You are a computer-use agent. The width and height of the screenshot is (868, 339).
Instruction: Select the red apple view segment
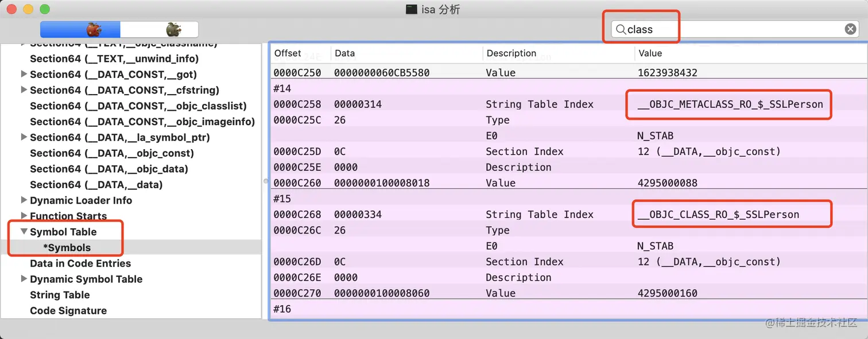pyautogui.click(x=80, y=29)
